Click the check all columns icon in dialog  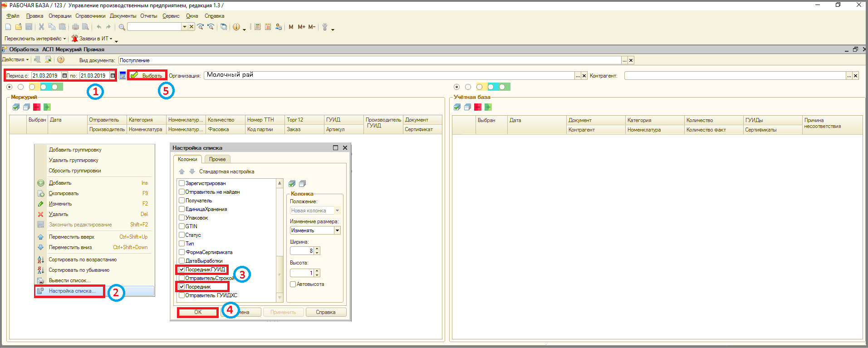pos(292,184)
